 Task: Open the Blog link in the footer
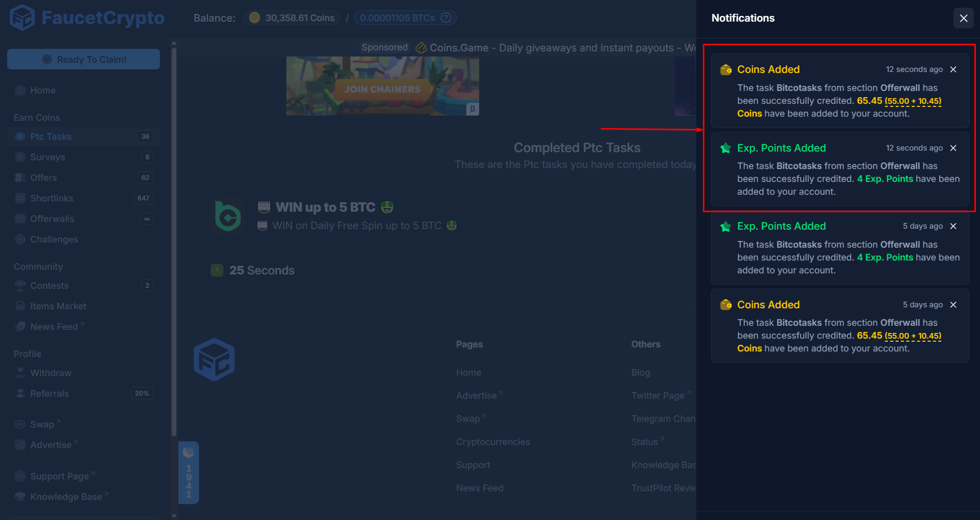click(640, 372)
